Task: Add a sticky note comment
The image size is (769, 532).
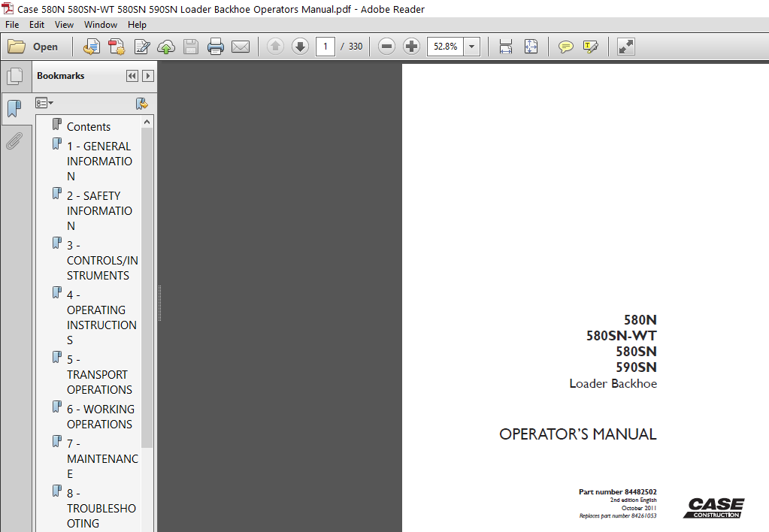Action: (x=565, y=47)
